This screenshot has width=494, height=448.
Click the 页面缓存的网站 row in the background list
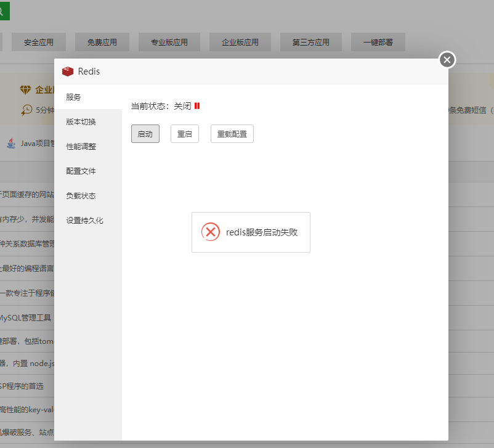pos(27,195)
